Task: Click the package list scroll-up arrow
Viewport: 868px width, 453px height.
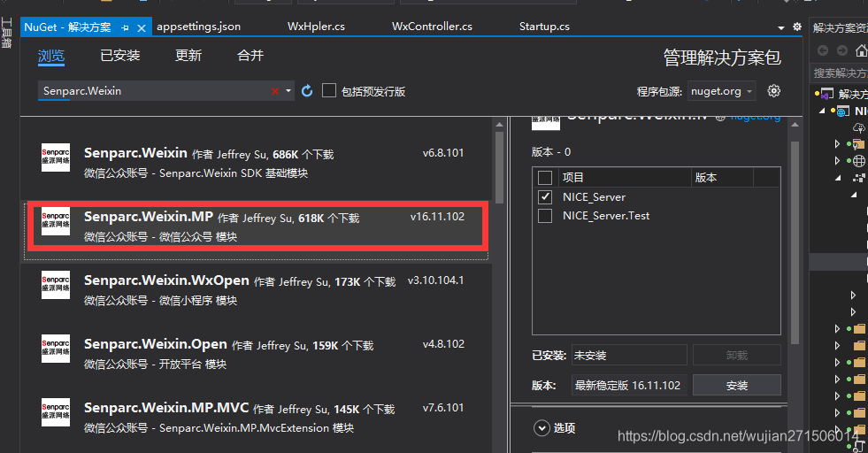Action: [x=499, y=125]
